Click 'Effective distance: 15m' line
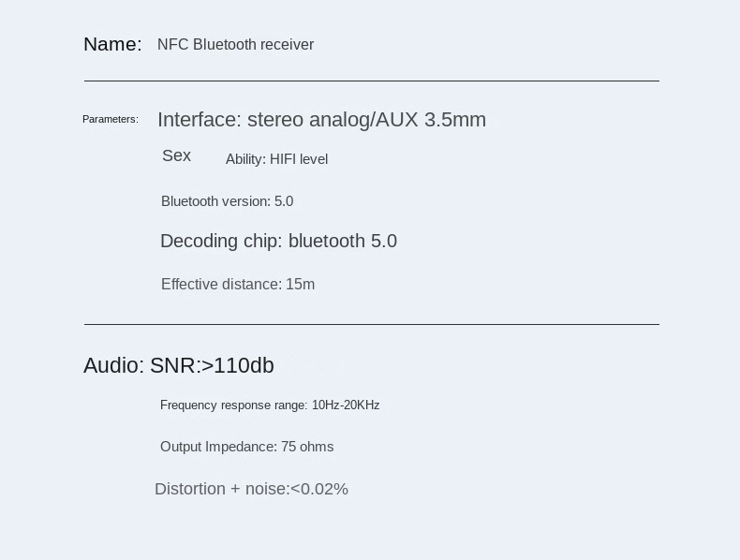The width and height of the screenshot is (740, 560). pos(237,284)
